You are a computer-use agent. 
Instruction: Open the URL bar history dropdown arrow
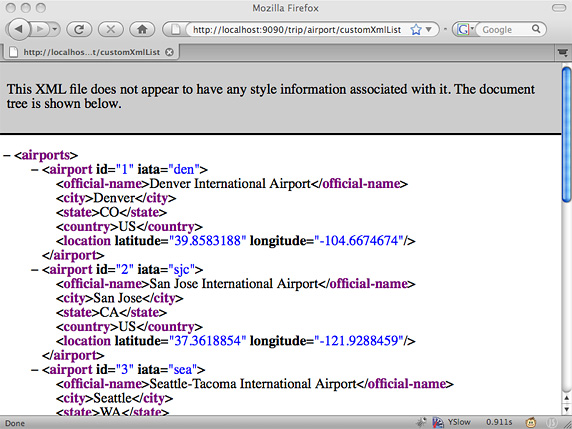429,30
